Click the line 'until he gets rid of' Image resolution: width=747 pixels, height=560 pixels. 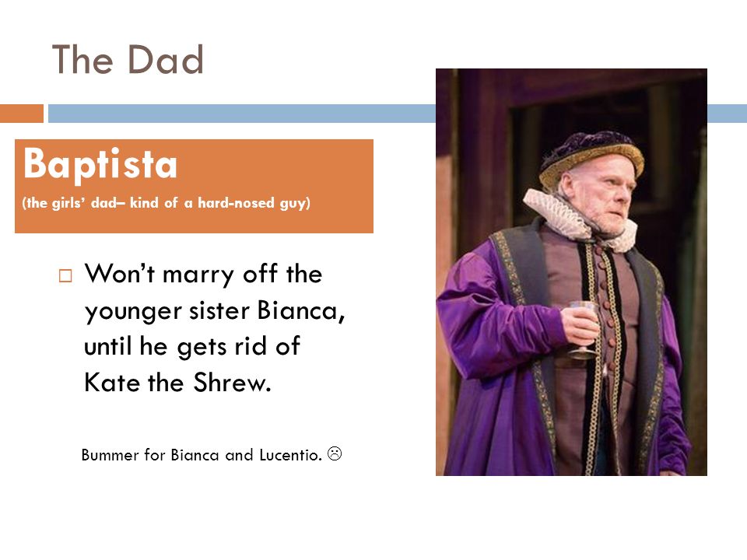pyautogui.click(x=192, y=346)
